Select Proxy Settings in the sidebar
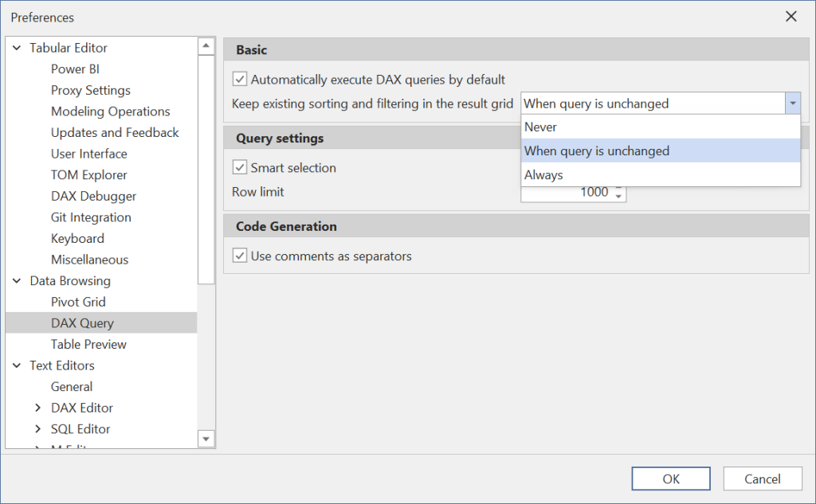816x504 pixels. click(x=90, y=90)
